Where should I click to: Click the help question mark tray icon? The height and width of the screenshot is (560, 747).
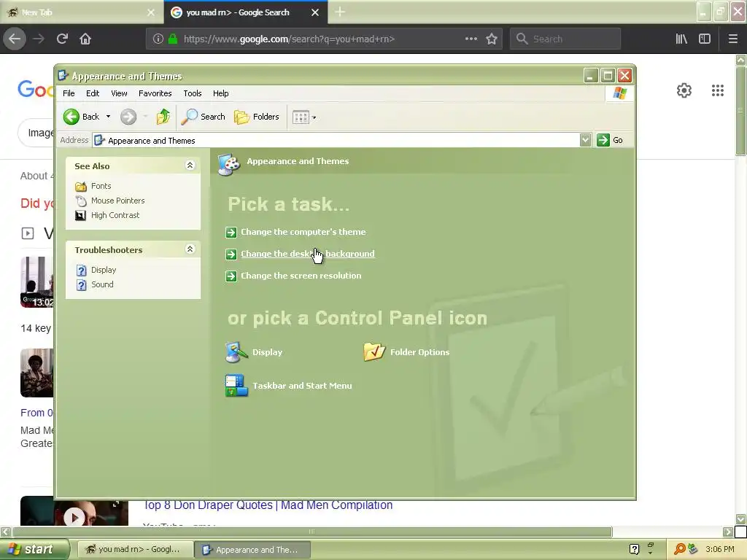634,549
